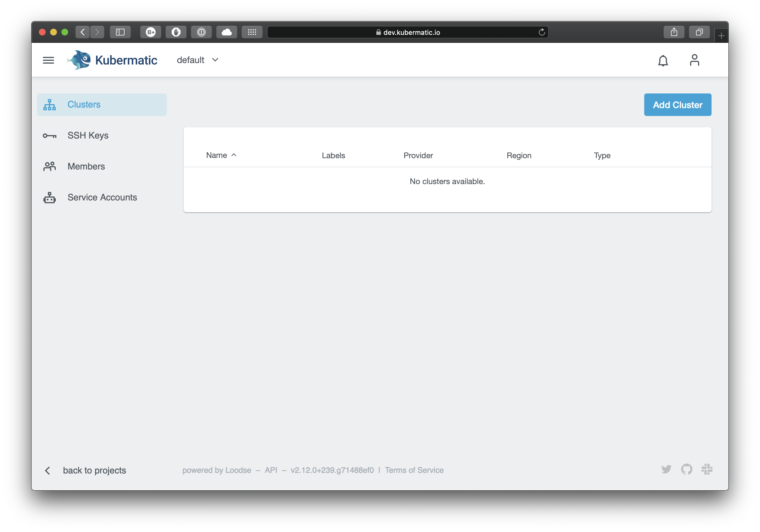Click the Terms of Service link
This screenshot has width=760, height=532.
click(414, 470)
